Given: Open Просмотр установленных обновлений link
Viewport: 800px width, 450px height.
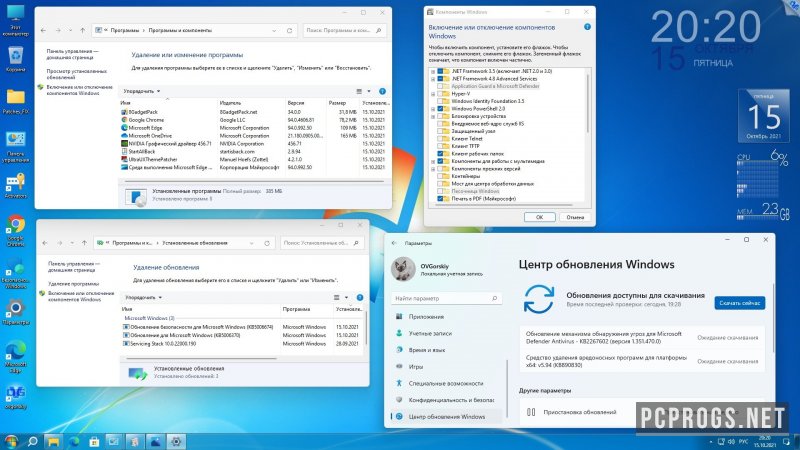Looking at the screenshot, I should pos(77,74).
